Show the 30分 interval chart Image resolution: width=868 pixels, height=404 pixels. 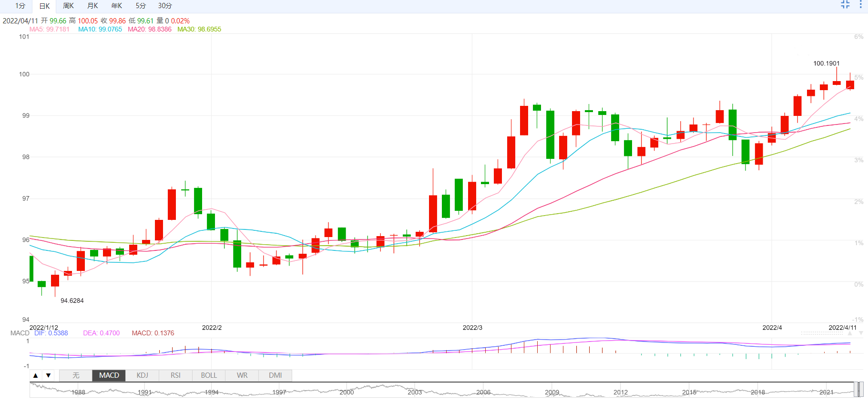point(165,6)
